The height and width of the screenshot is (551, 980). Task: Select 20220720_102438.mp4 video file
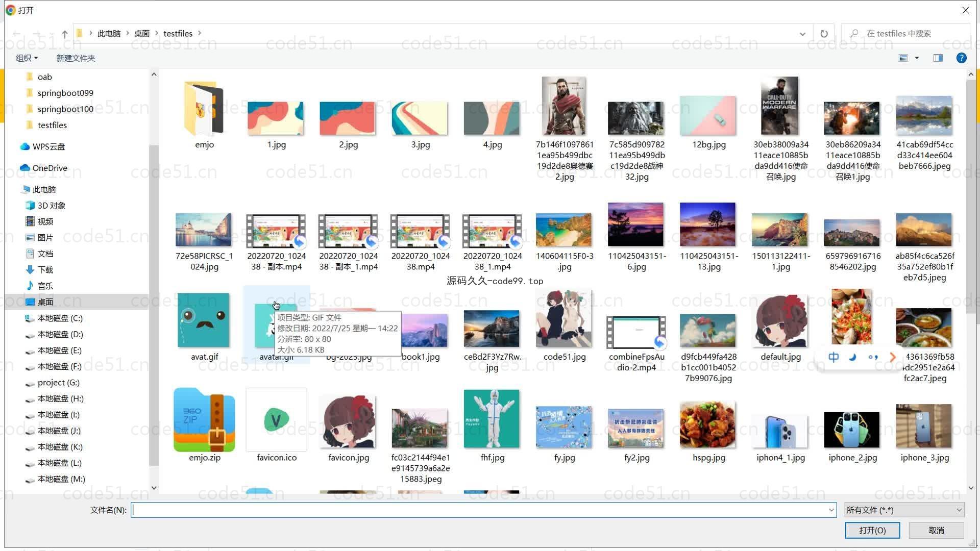click(420, 231)
